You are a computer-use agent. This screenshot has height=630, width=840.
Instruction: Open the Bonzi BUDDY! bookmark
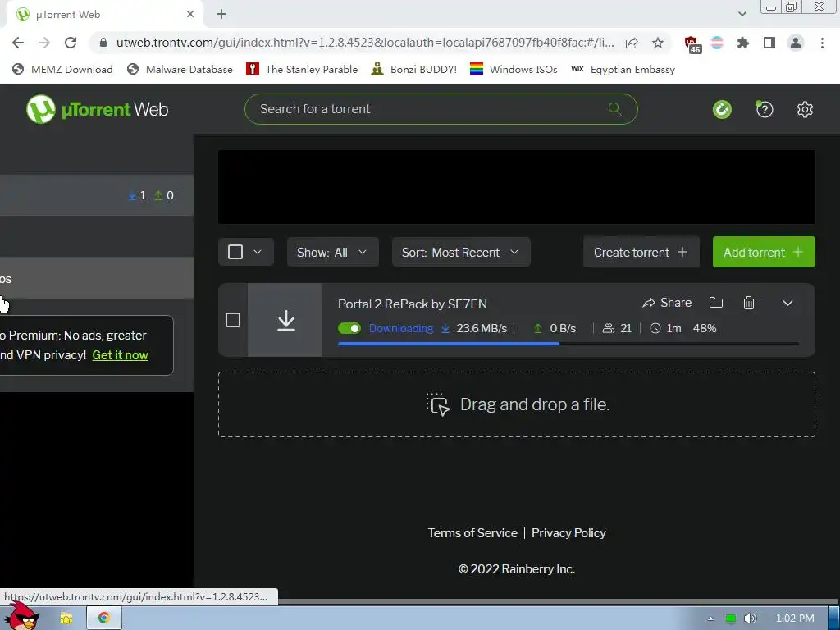tap(413, 69)
